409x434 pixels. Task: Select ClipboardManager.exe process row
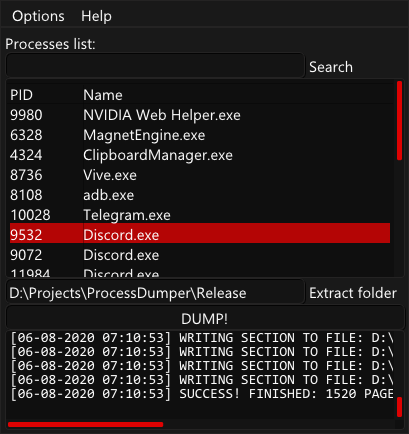tap(200, 155)
